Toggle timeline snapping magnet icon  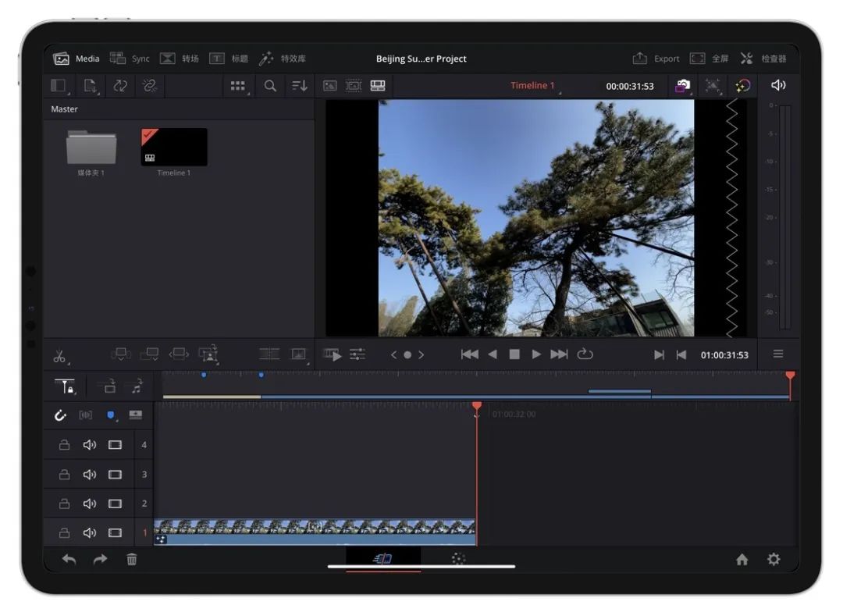[x=61, y=415]
